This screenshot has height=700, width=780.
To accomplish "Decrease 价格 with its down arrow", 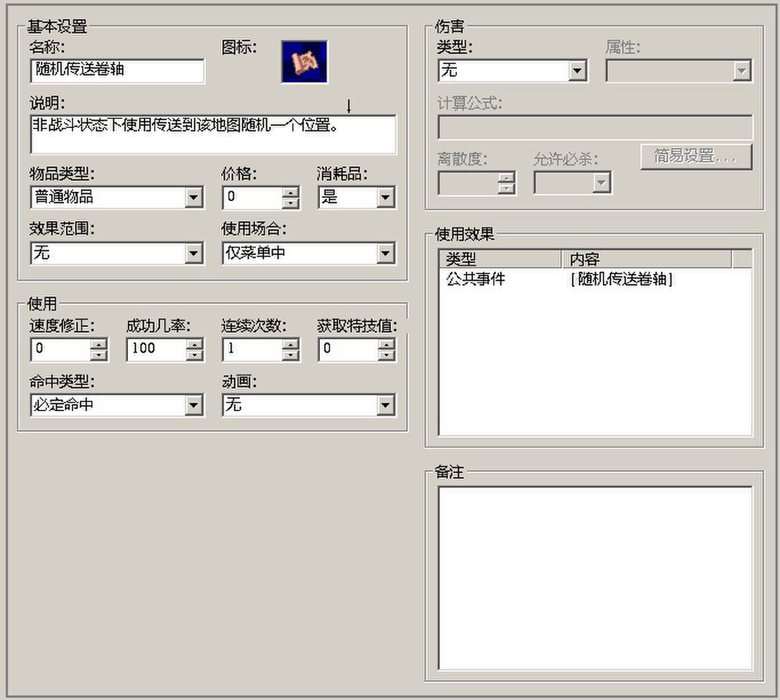I will (291, 203).
